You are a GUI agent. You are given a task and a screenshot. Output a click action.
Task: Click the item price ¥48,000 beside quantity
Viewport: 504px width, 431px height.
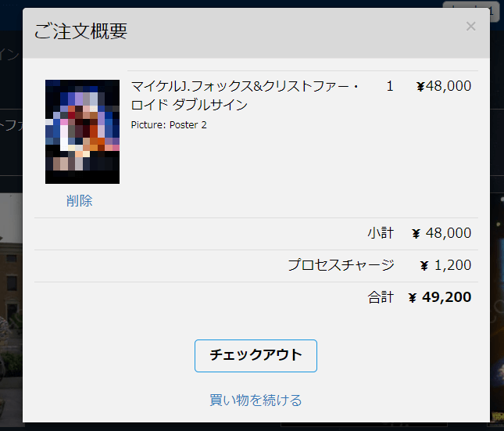(x=444, y=86)
